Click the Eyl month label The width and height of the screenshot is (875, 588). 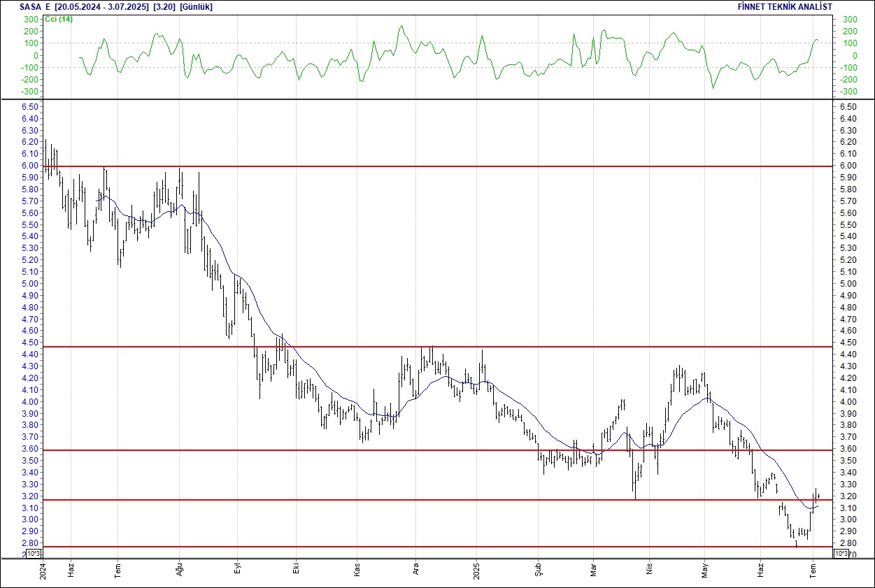tap(237, 568)
